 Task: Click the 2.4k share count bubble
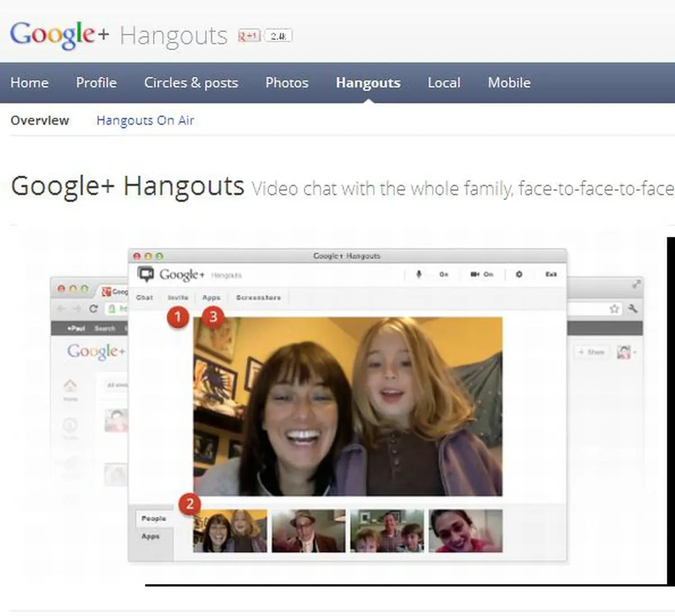coord(278,36)
